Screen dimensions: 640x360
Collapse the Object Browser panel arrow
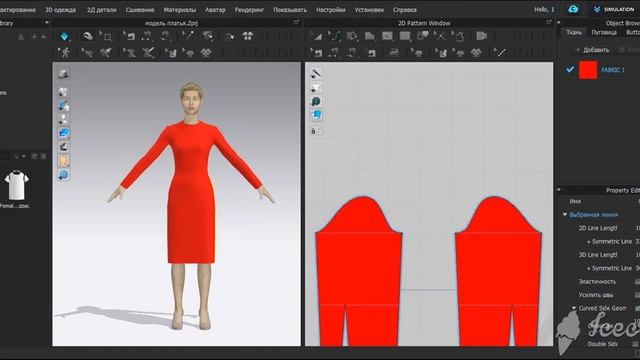coord(559,23)
